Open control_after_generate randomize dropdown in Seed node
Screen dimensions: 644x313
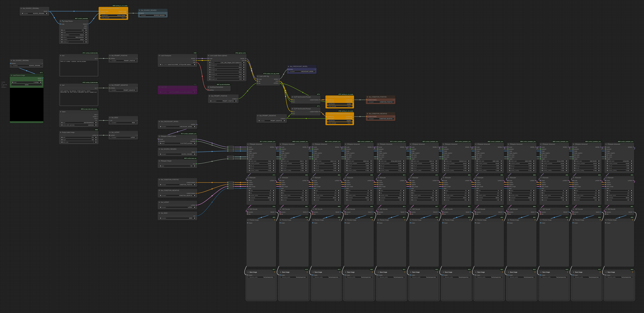(x=79, y=125)
